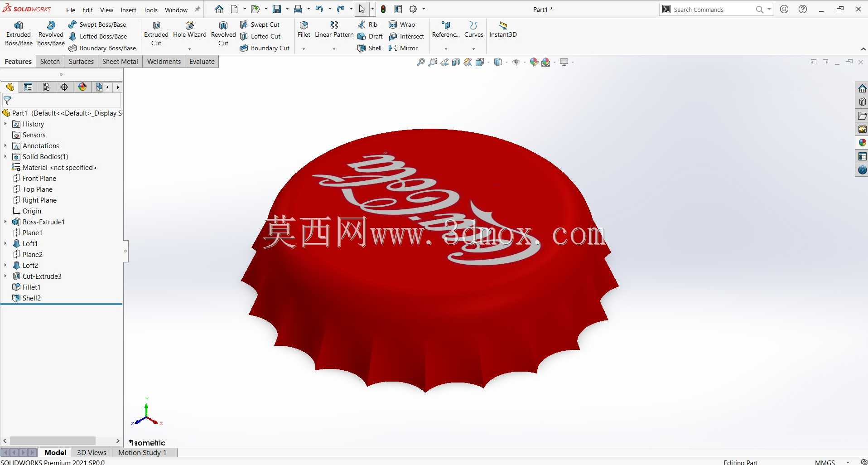Select the Shell feature in the ribbon
Screen dimensions: 868x465
click(370, 48)
